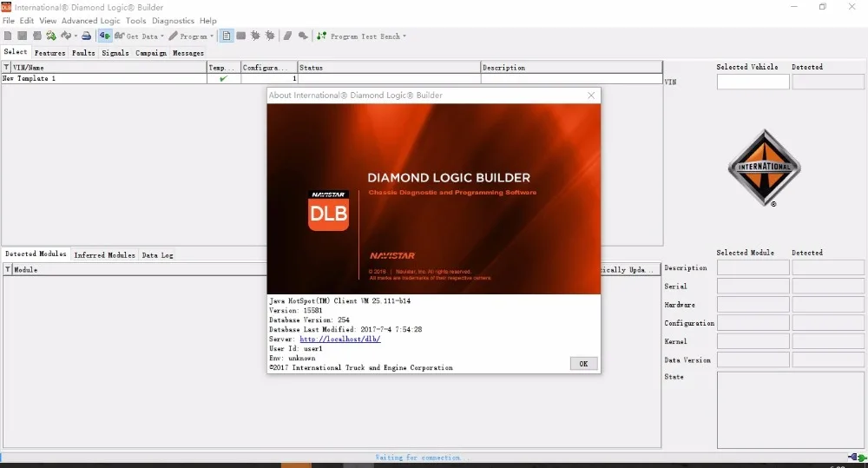The width and height of the screenshot is (868, 468).
Task: Open the Help menu
Action: pos(208,21)
